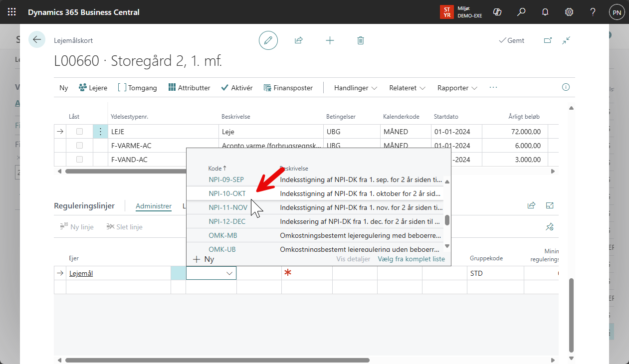
Task: Open the settings gear icon
Action: click(569, 12)
